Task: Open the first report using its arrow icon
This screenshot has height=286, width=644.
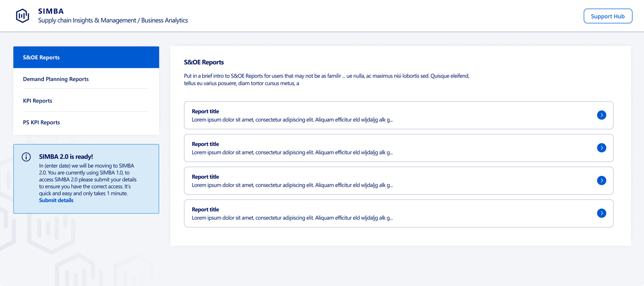Action: 601,115
